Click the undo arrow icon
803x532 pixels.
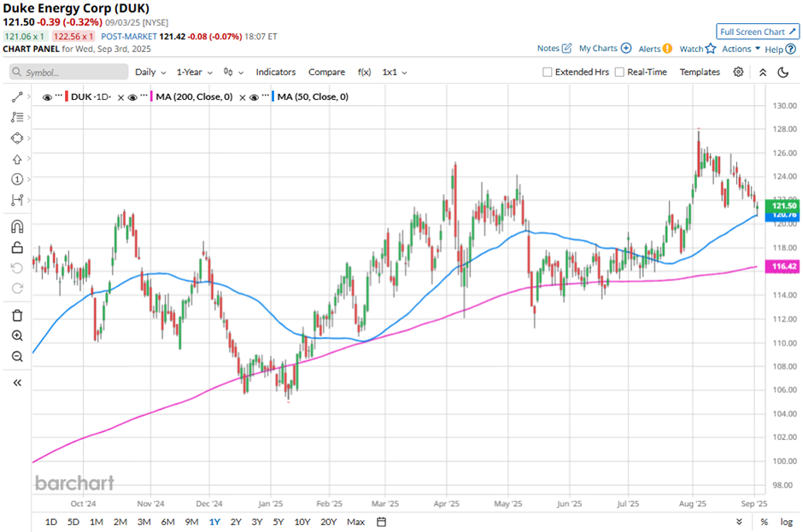(17, 268)
